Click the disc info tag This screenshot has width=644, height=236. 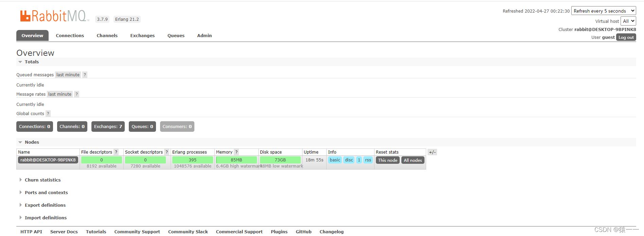pyautogui.click(x=349, y=160)
